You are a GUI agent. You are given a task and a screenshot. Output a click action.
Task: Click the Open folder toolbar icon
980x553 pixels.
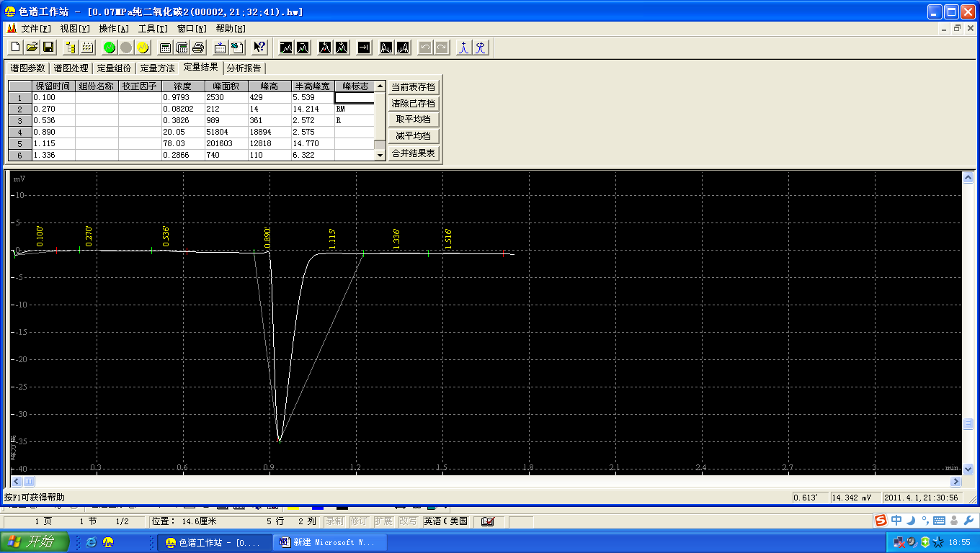pyautogui.click(x=32, y=48)
